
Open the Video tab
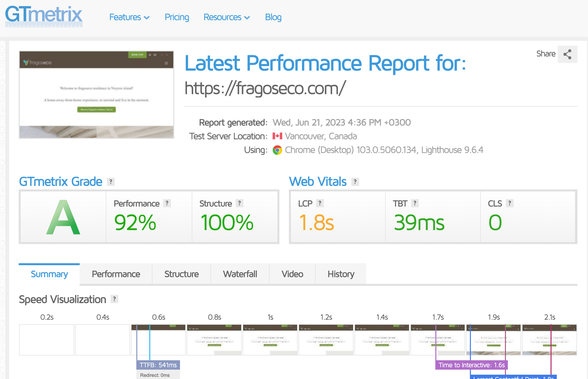click(292, 274)
